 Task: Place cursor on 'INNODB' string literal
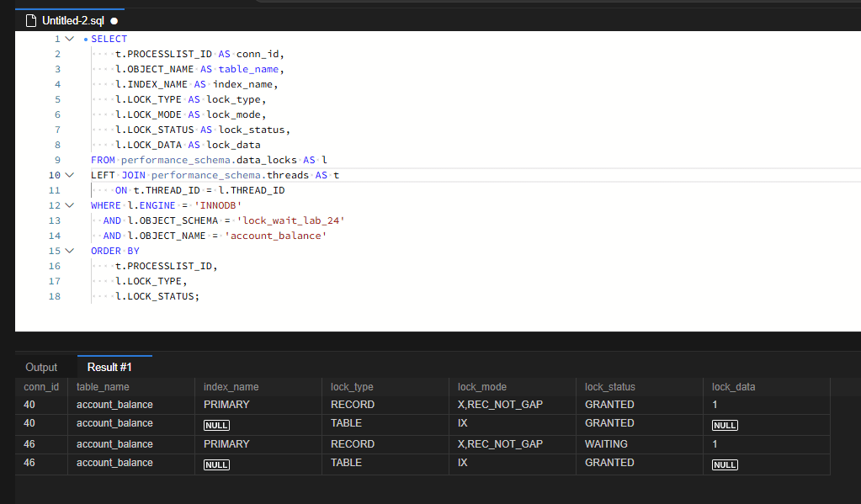(218, 205)
